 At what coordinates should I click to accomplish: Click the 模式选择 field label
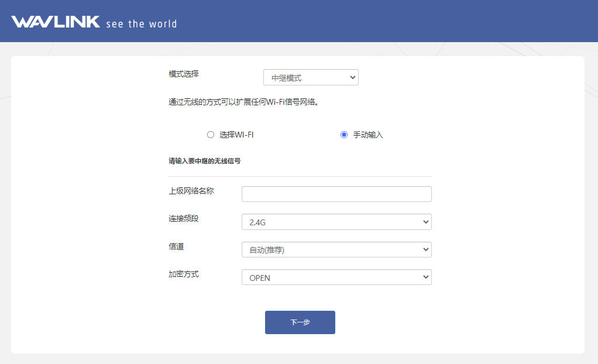[184, 74]
